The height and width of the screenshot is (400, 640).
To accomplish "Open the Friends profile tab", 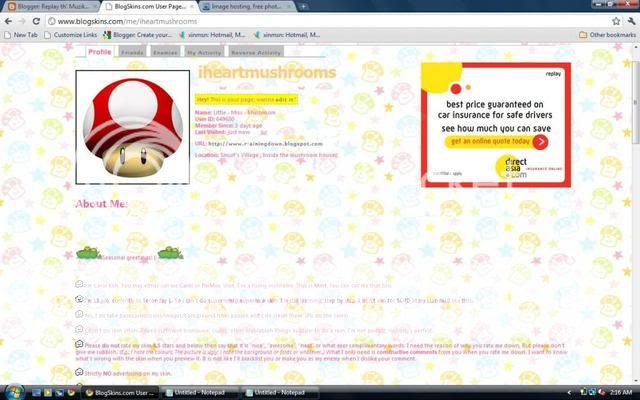I will point(132,51).
